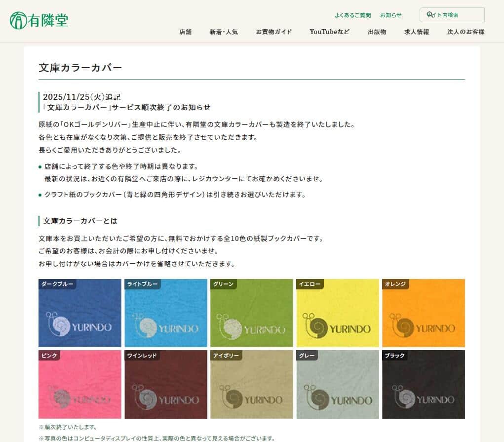Open the YouTubeなど section
Screen dimensions: 504x442
(x=329, y=32)
